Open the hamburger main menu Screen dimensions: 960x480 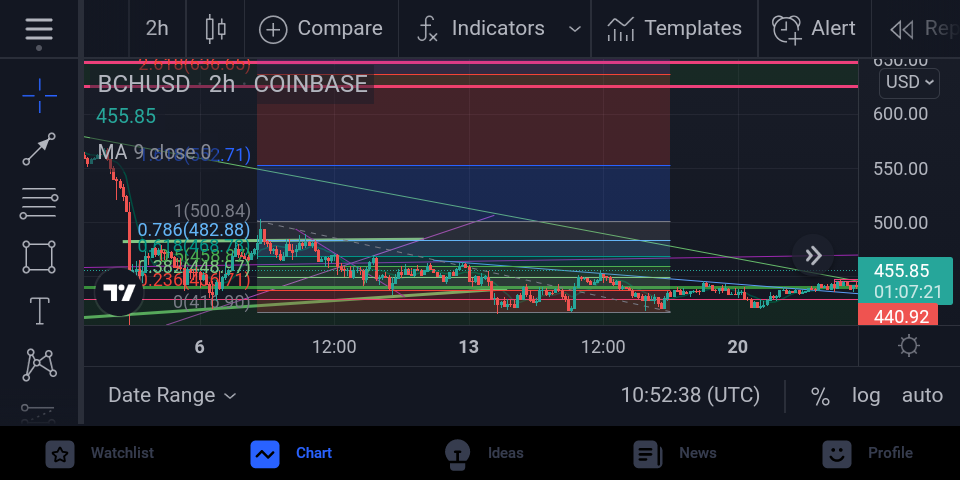coord(39,29)
